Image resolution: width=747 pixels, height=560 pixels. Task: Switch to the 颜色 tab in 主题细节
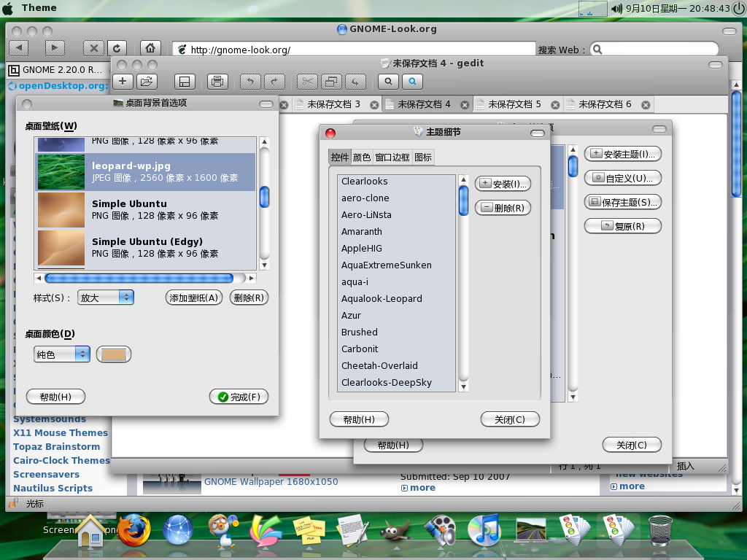coord(362,157)
